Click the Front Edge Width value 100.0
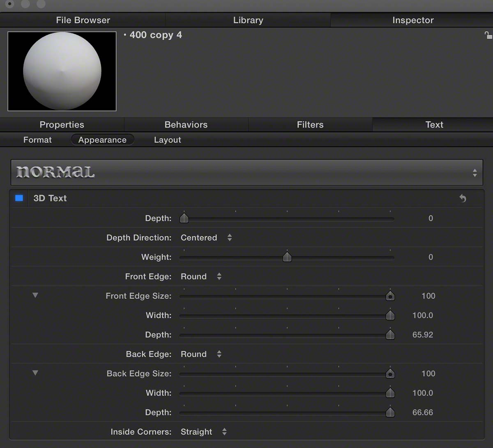 pos(423,315)
